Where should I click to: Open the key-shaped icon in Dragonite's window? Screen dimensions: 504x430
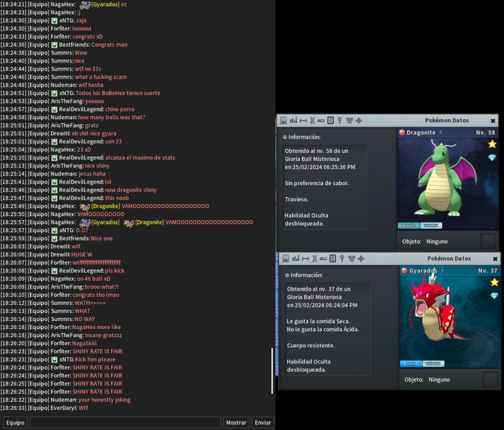(340, 121)
